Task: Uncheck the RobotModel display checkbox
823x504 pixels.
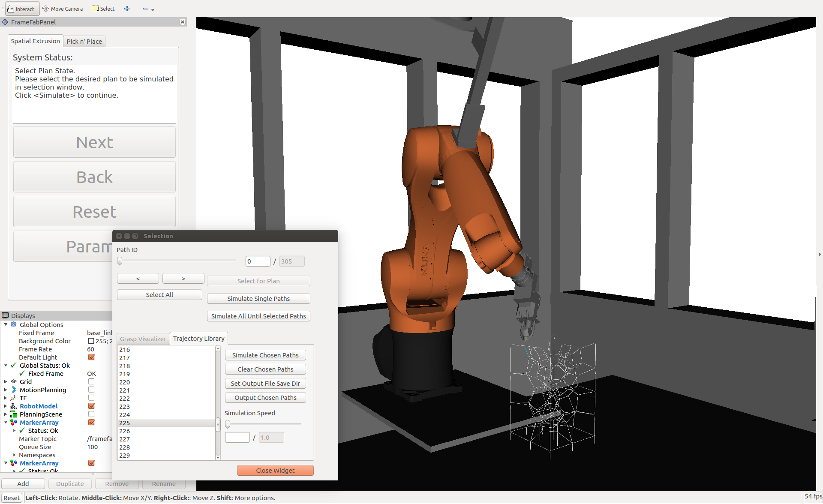Action: click(91, 406)
